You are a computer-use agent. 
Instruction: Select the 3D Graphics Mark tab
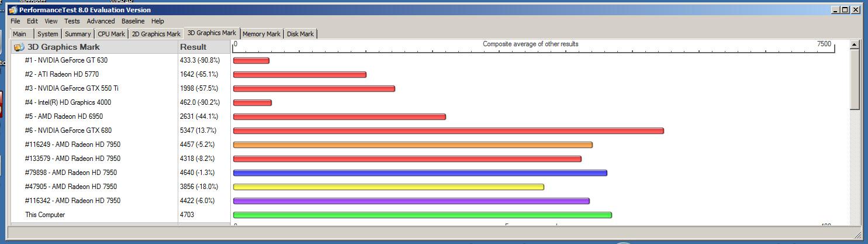(212, 33)
